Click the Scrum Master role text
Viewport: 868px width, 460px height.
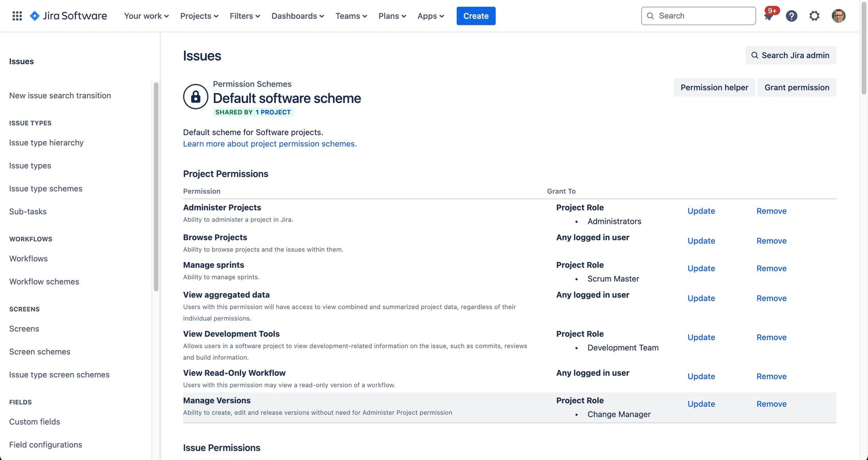point(613,279)
